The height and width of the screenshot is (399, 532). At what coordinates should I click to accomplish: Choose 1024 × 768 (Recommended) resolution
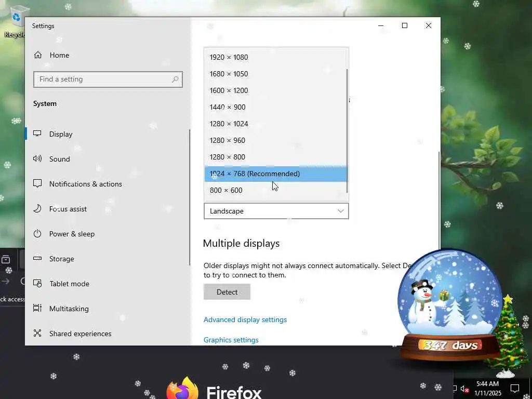[x=275, y=174]
